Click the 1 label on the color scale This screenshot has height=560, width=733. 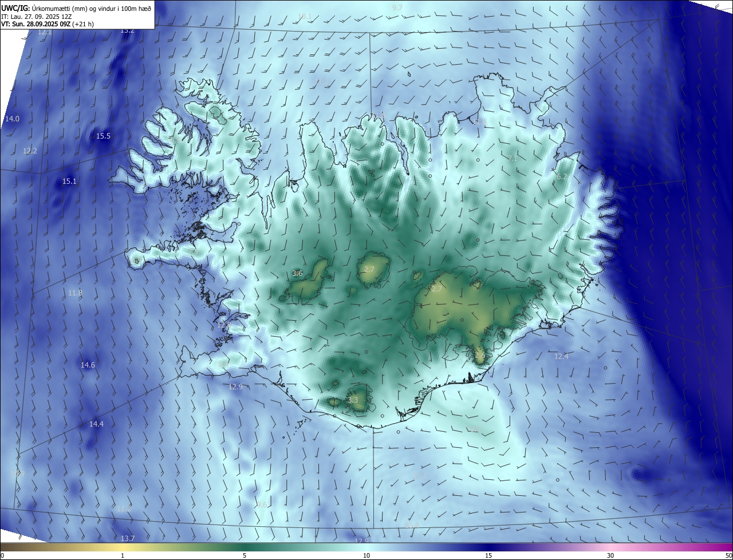click(x=123, y=555)
